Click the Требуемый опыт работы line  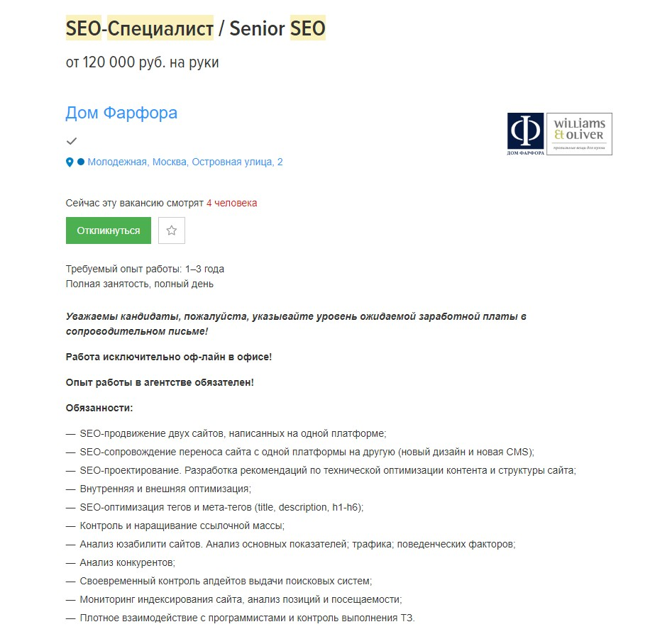pos(145,269)
